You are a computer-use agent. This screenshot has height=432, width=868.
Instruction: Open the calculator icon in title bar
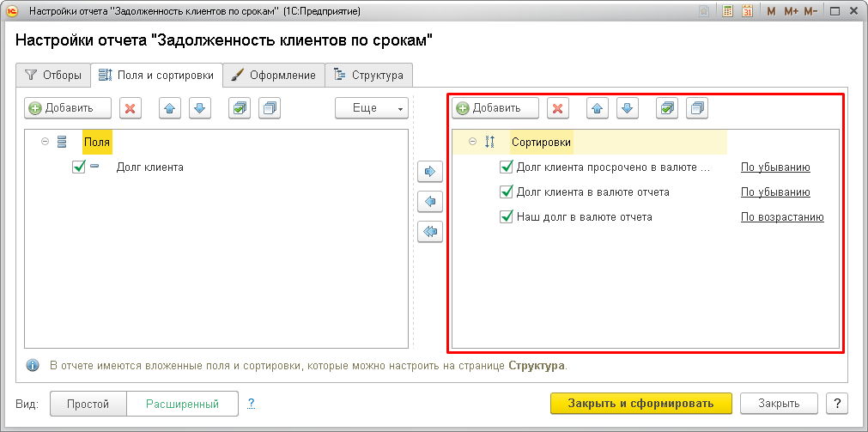(x=729, y=11)
